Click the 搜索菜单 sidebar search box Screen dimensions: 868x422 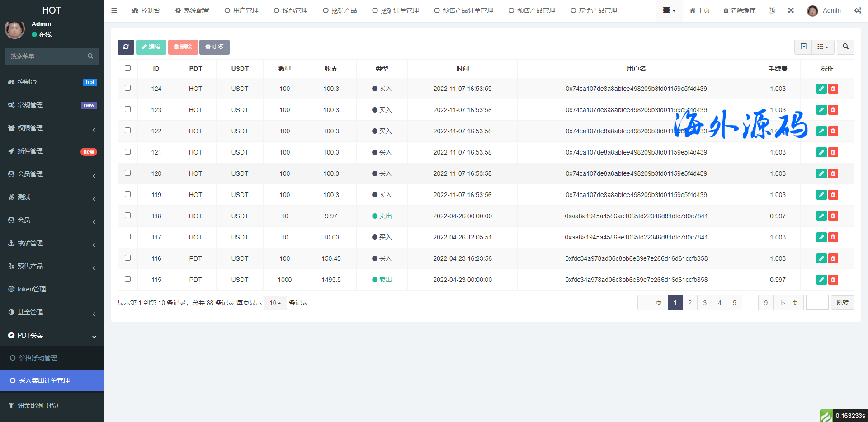pos(47,56)
